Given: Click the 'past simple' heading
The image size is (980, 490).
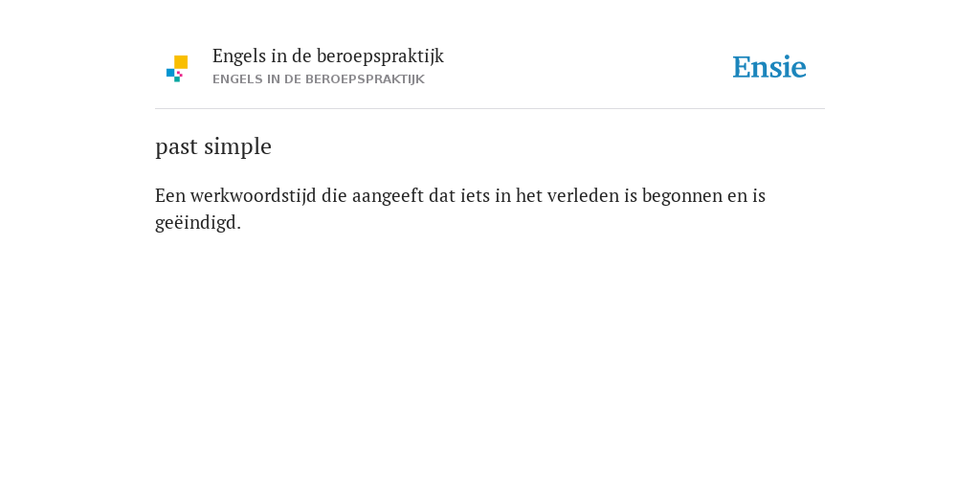Looking at the screenshot, I should pos(213,146).
